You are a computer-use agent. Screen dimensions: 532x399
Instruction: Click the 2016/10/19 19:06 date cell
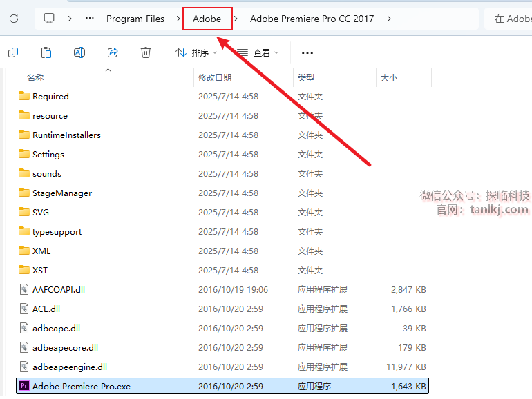click(233, 289)
